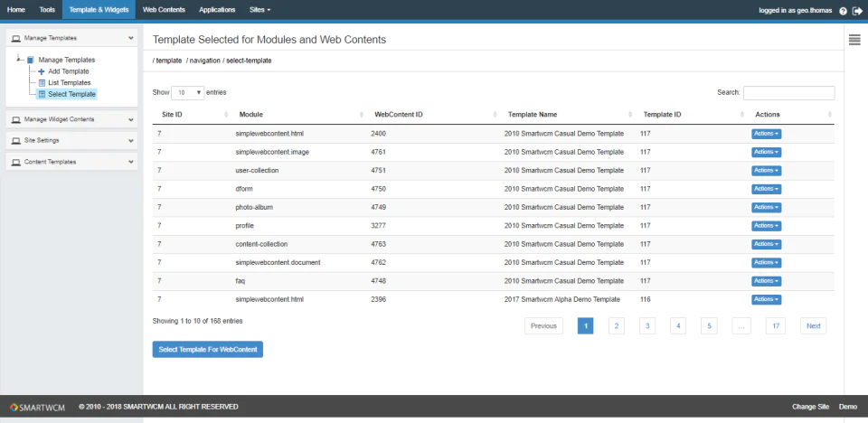The width and height of the screenshot is (868, 423).
Task: Go to the Next page
Action: pos(813,326)
